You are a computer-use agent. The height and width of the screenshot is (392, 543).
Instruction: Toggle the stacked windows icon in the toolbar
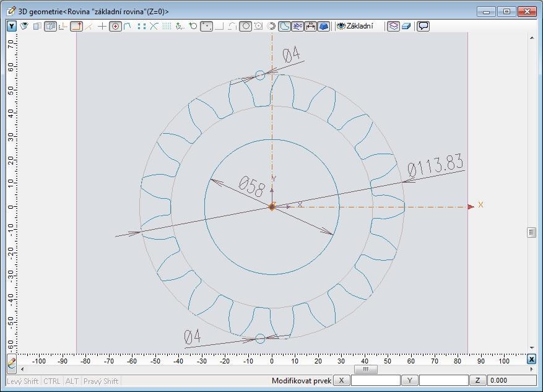point(51,26)
